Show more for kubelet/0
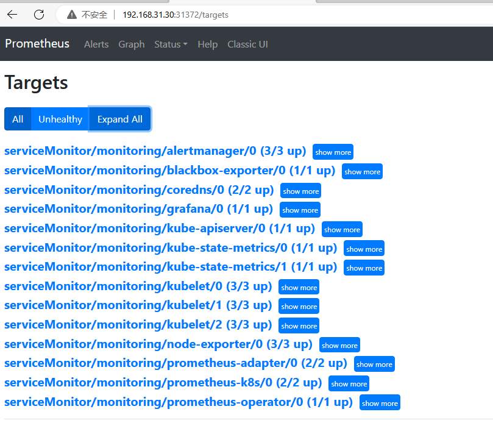The image size is (493, 448). (x=299, y=287)
